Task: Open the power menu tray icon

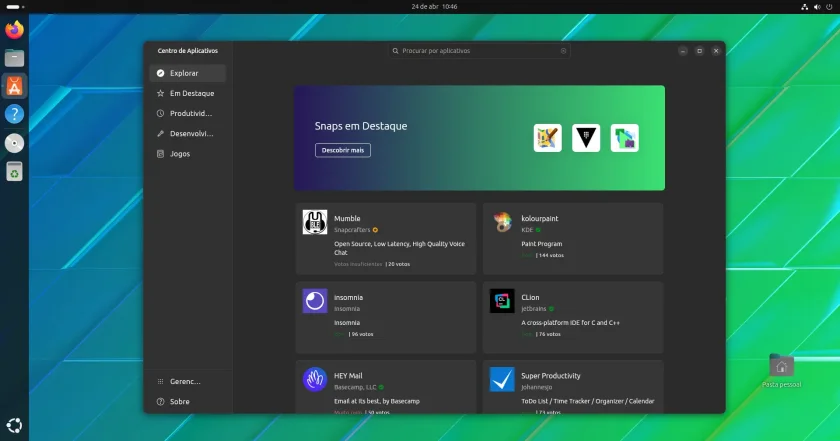Action: pos(829,7)
